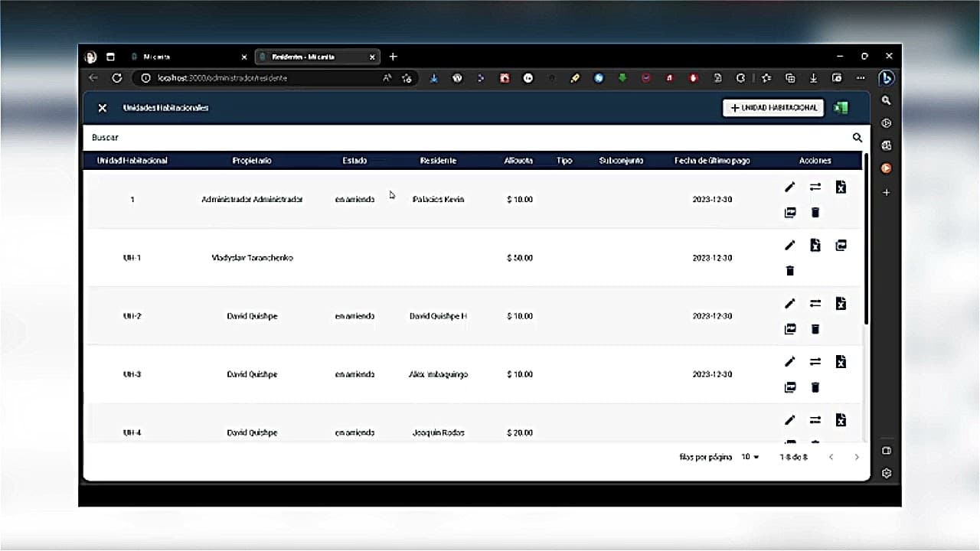Image resolution: width=980 pixels, height=551 pixels.
Task: Click the Alícuota column header
Action: tap(518, 161)
